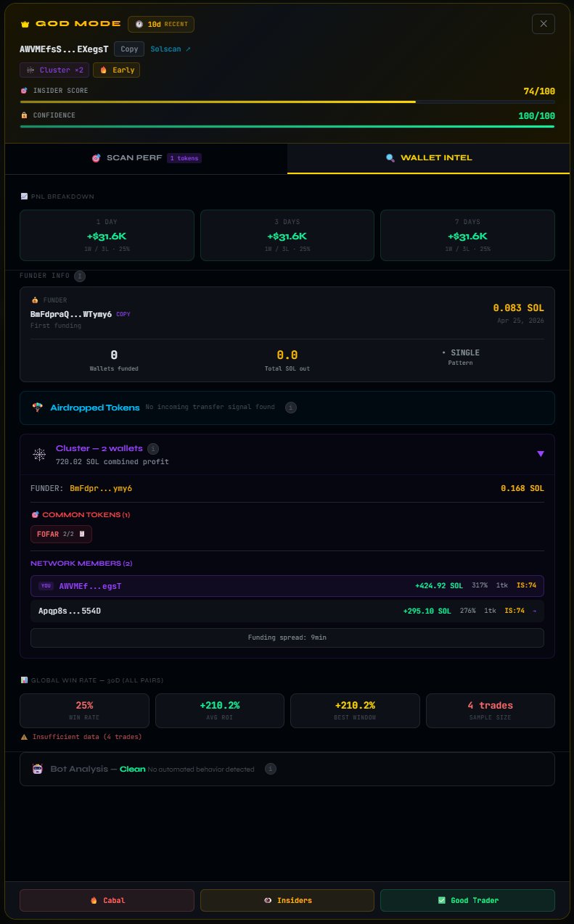
Task: Click the Wallets funded count
Action: pos(114,355)
